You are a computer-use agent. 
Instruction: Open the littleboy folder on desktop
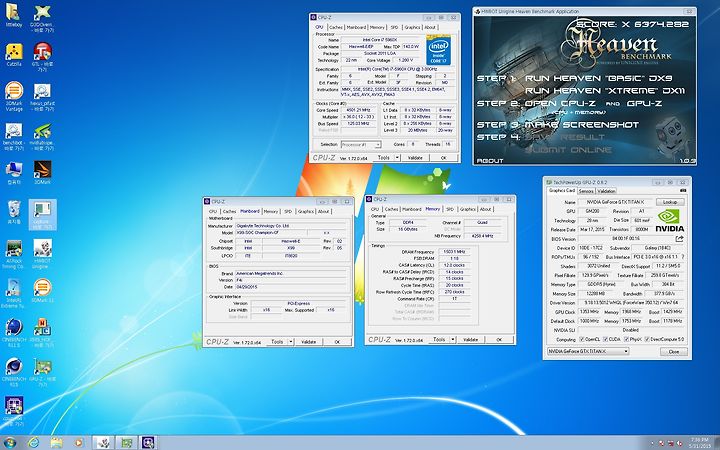[13, 15]
